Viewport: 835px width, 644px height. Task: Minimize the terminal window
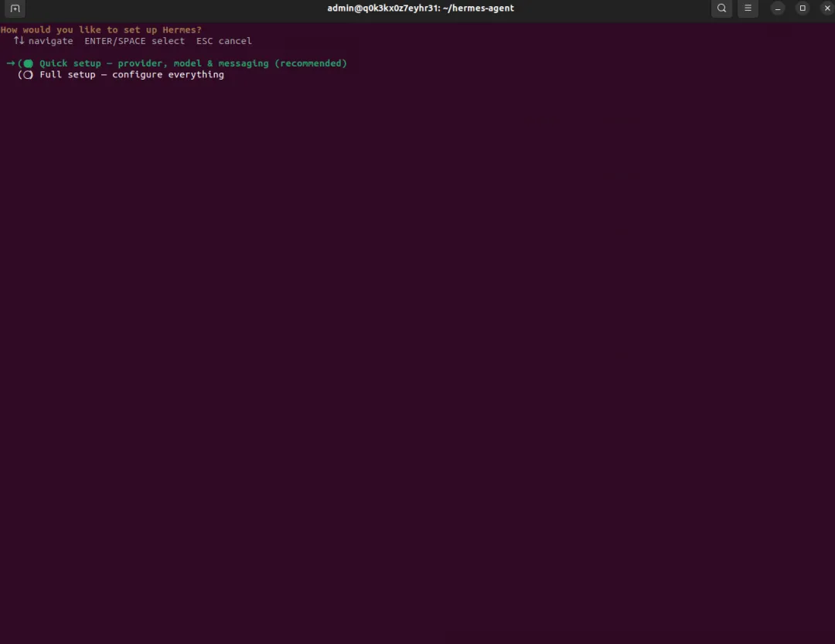coord(778,8)
